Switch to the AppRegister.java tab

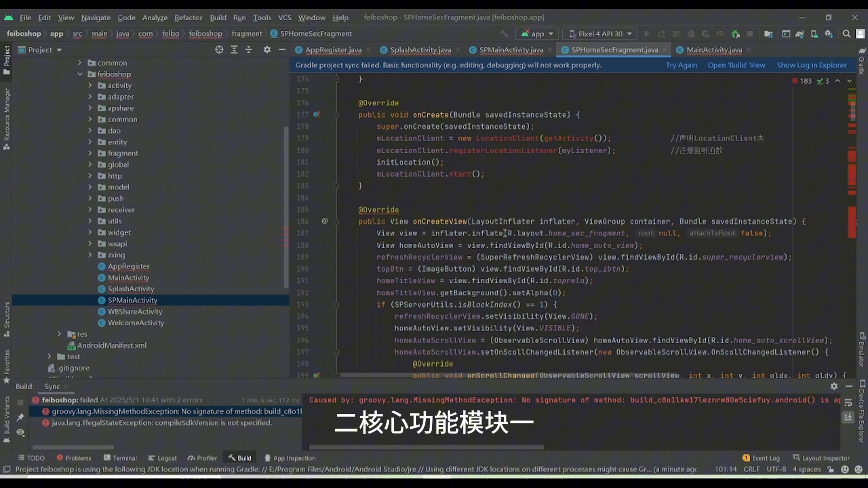[333, 50]
